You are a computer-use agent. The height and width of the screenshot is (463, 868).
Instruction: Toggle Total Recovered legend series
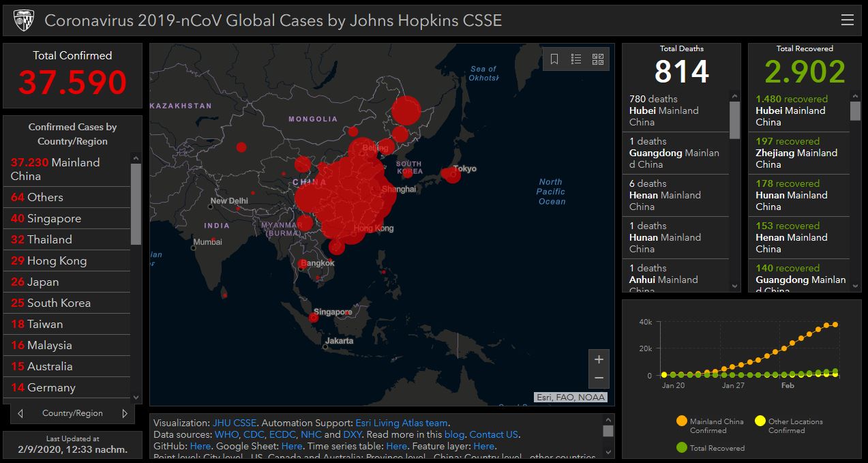tap(710, 448)
